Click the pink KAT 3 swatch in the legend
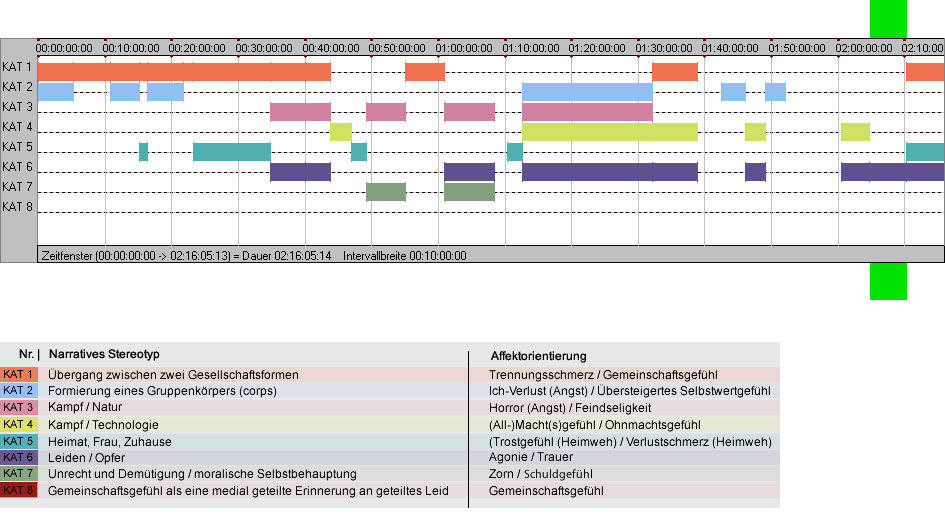The image size is (945, 530). coord(19,408)
